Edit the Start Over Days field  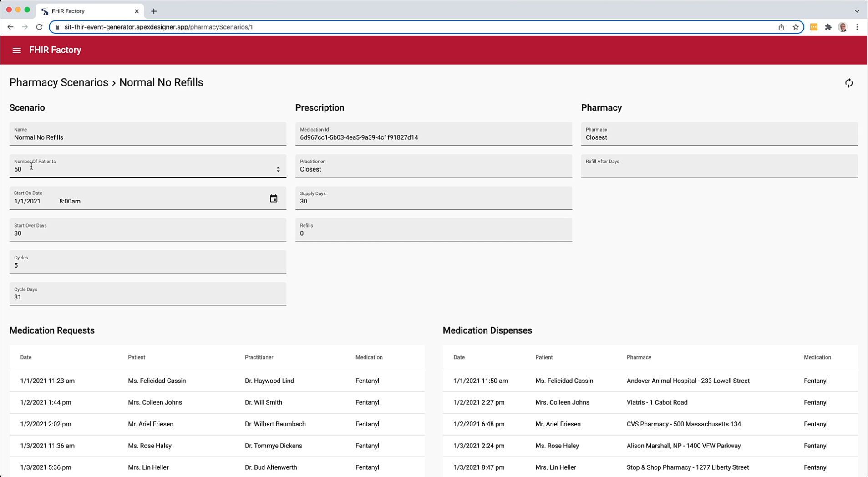coord(148,230)
